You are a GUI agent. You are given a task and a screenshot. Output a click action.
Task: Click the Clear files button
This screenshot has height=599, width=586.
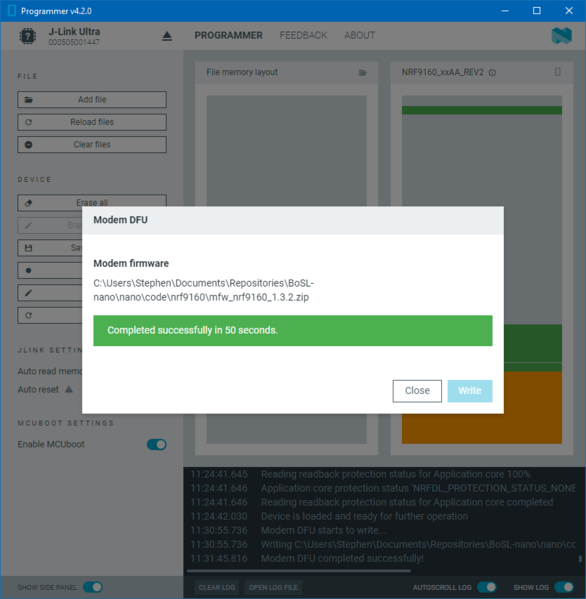click(92, 144)
